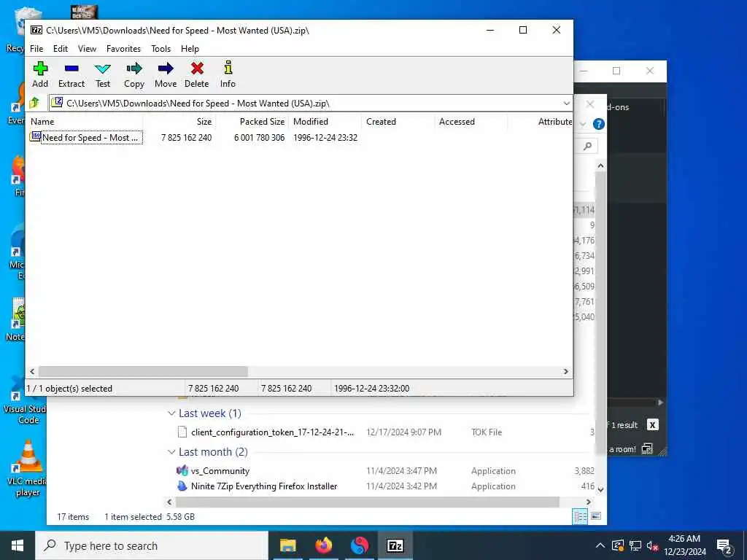The width and height of the screenshot is (747, 560).
Task: Click the File Explorer help icon
Action: [599, 124]
